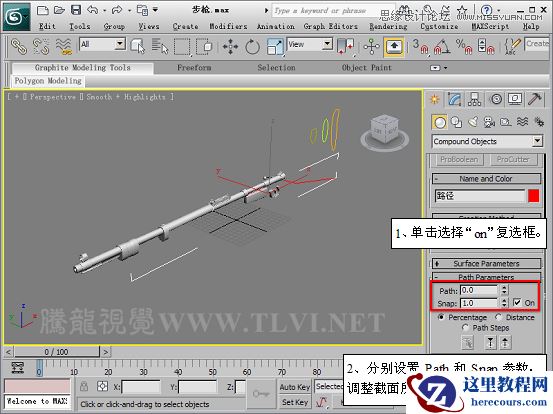553x414 pixels.
Task: Activate Select and Move tool
Action: tap(230, 46)
